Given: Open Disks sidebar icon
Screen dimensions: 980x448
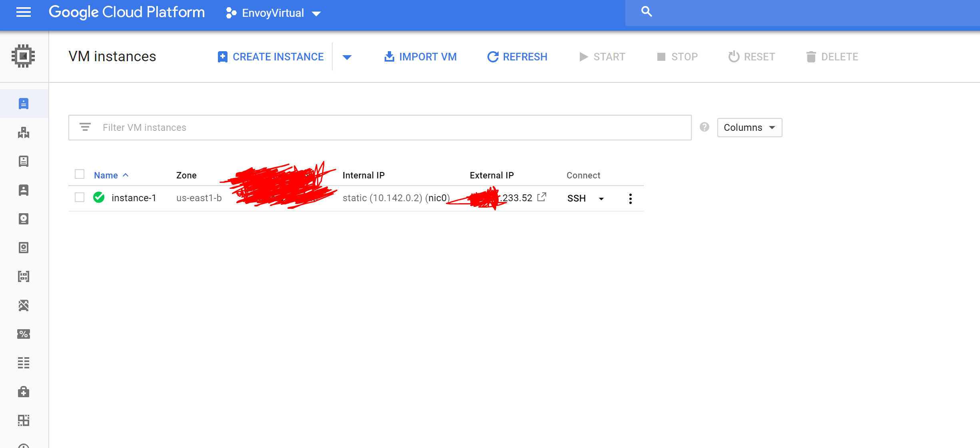Looking at the screenshot, I should pyautogui.click(x=24, y=219).
